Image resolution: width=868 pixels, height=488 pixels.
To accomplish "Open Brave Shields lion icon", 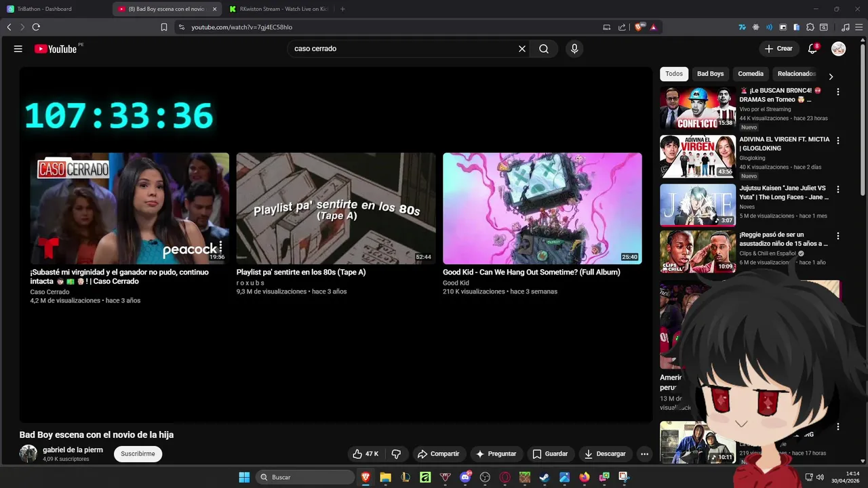I will 639,27.
